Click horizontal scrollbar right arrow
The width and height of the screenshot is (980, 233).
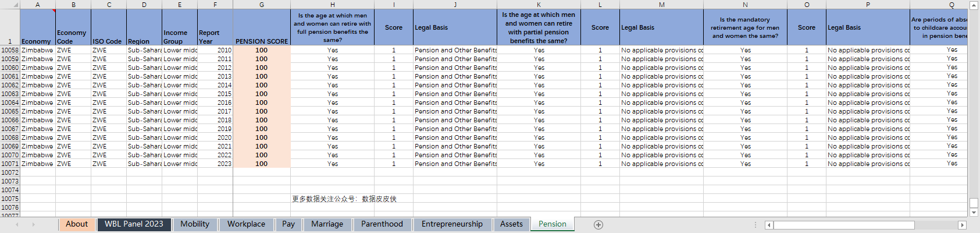[x=962, y=225]
